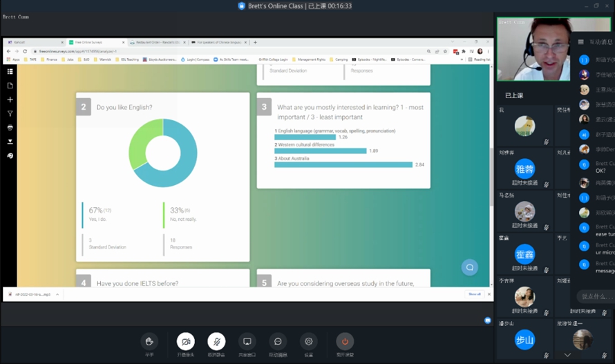The width and height of the screenshot is (615, 364).
Task: Unmute the microphone in the bottom toolbar
Action: coord(216,341)
